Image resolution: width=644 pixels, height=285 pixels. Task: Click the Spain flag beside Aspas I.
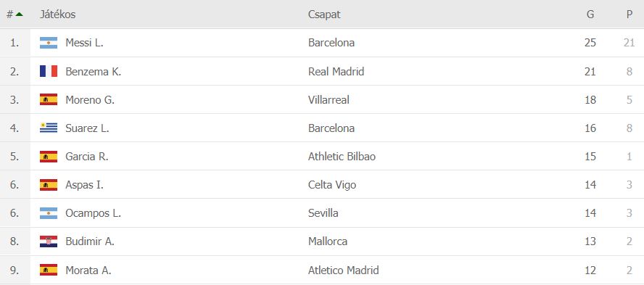point(49,185)
